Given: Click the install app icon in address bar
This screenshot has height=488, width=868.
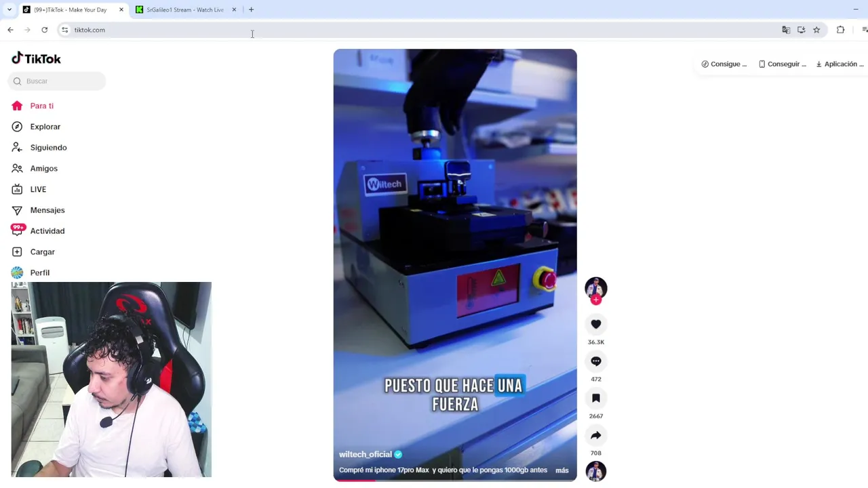Looking at the screenshot, I should (802, 30).
